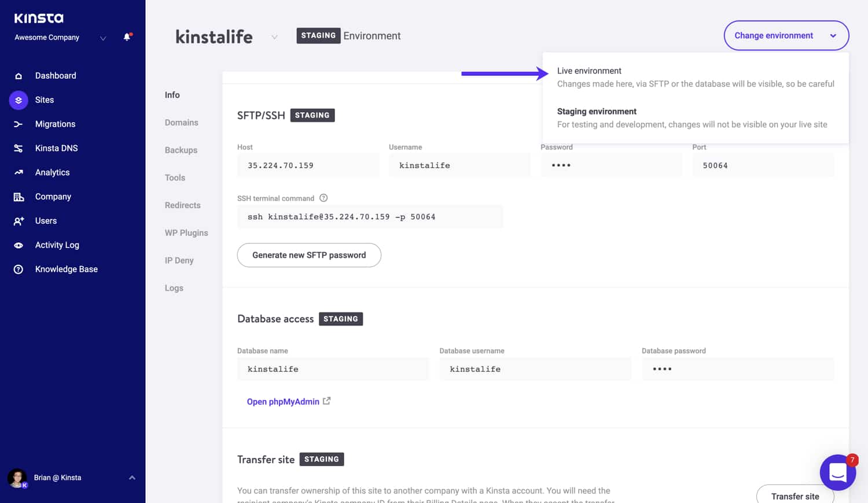Click the SSH terminal command help icon
This screenshot has height=503, width=868.
323,198
